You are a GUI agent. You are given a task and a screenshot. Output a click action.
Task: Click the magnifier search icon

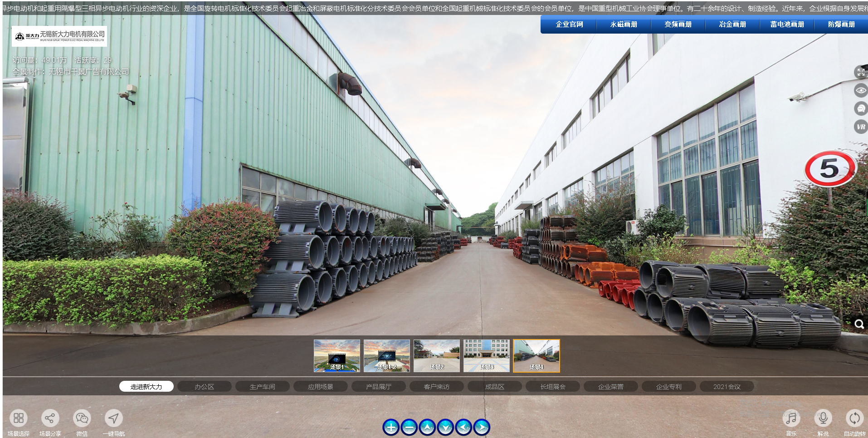tap(859, 324)
